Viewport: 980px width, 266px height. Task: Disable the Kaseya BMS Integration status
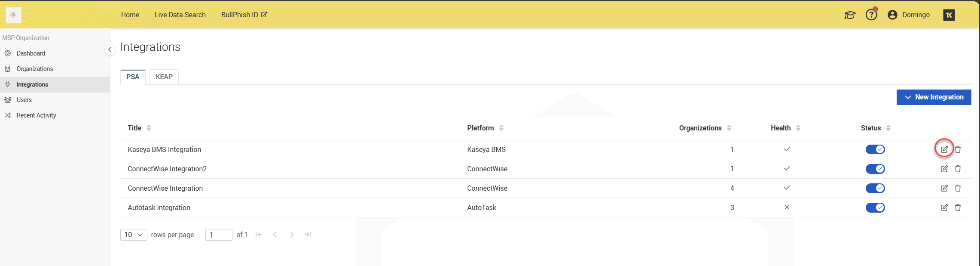click(x=875, y=149)
